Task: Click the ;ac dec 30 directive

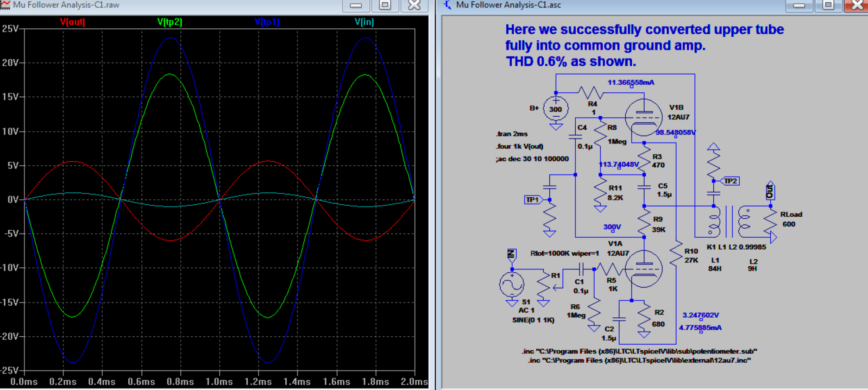Action: coord(532,159)
